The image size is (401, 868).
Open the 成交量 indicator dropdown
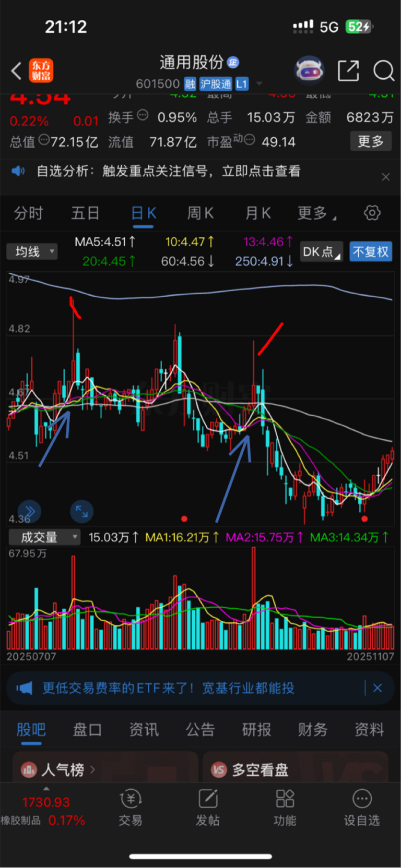click(45, 537)
